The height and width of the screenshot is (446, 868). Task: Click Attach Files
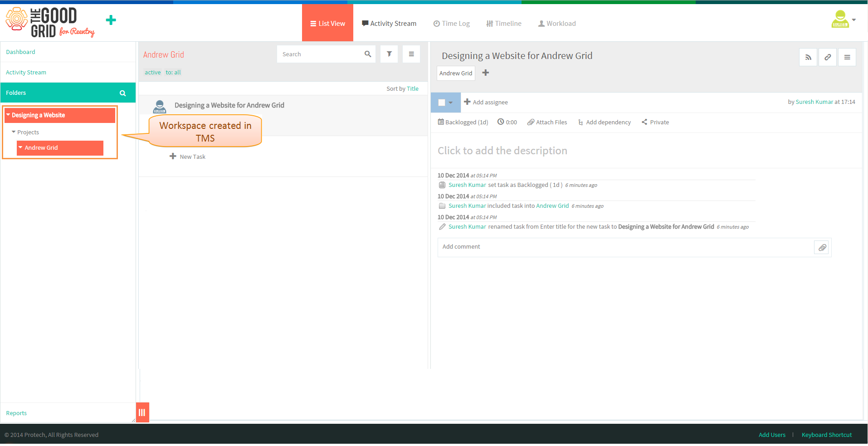[x=547, y=122]
